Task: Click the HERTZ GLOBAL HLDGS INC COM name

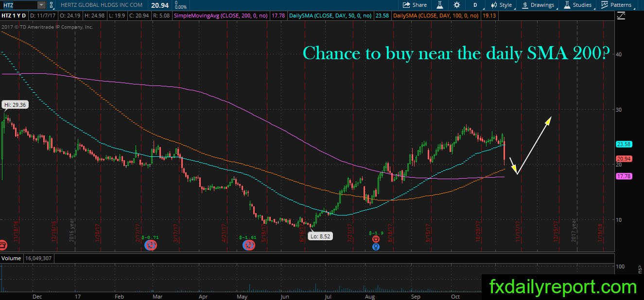Action: pos(102,5)
